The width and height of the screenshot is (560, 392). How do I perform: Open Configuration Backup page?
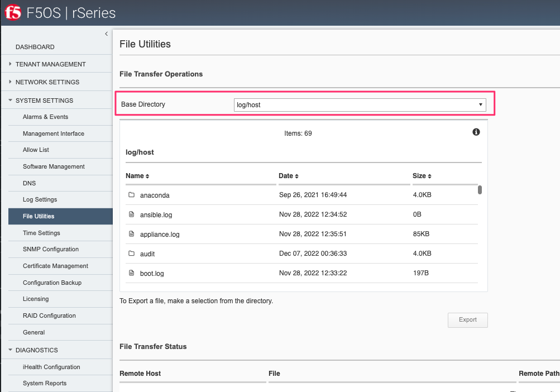coord(52,283)
